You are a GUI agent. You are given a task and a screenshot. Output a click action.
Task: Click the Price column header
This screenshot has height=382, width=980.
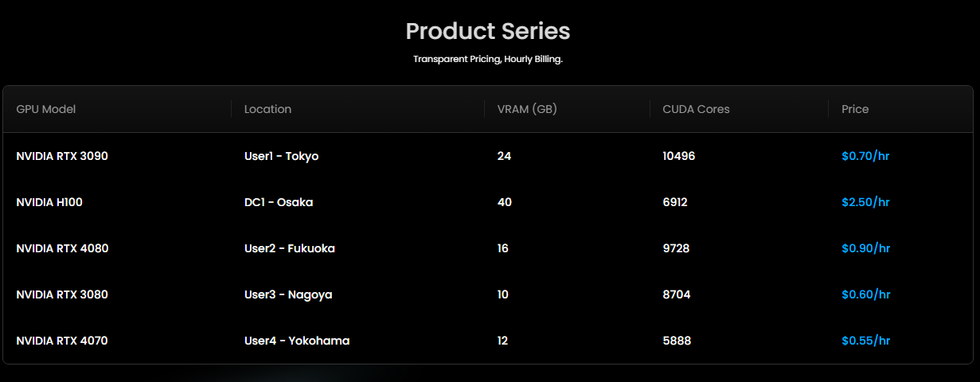point(855,109)
